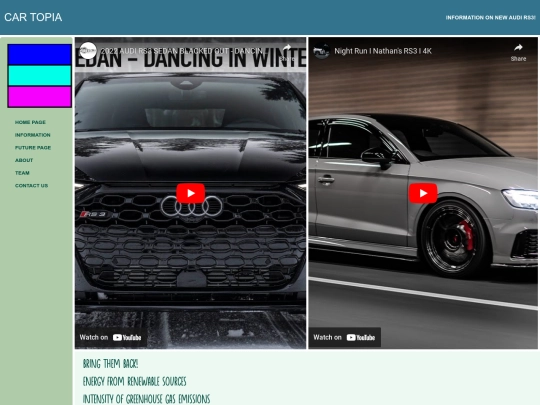The height and width of the screenshot is (405, 540).
Task: Play the Audi RS3 Sedan Blacked Out video
Action: click(190, 193)
